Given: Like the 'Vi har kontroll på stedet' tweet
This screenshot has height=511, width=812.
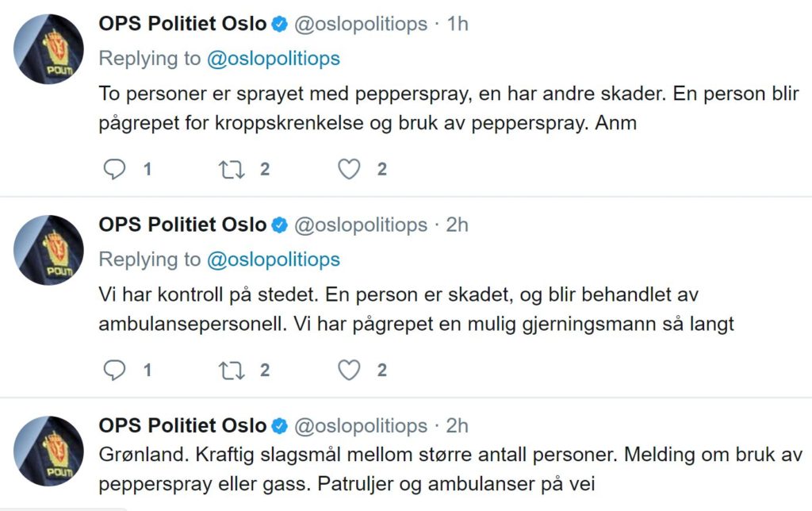Looking at the screenshot, I should [x=350, y=370].
